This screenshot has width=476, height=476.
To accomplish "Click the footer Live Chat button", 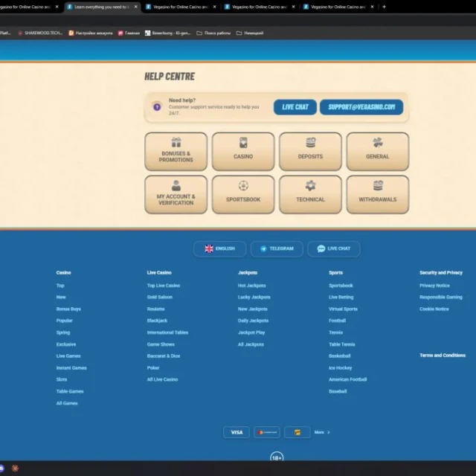I will pos(334,248).
